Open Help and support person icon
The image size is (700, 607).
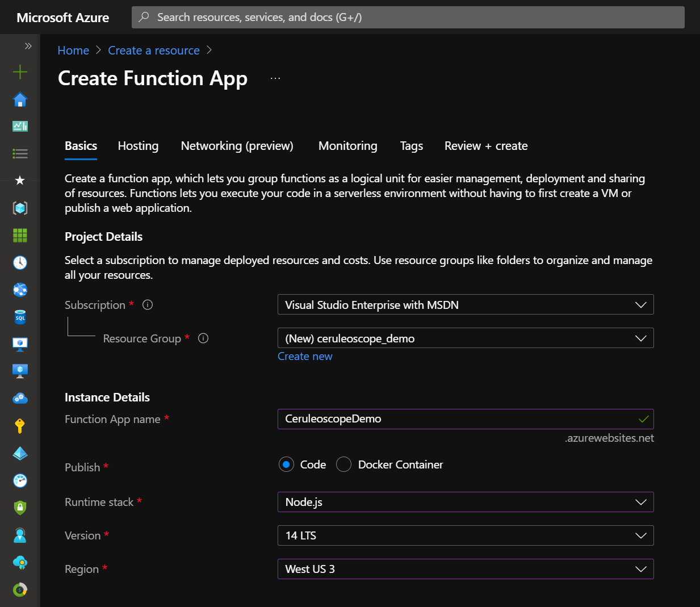[x=20, y=535]
